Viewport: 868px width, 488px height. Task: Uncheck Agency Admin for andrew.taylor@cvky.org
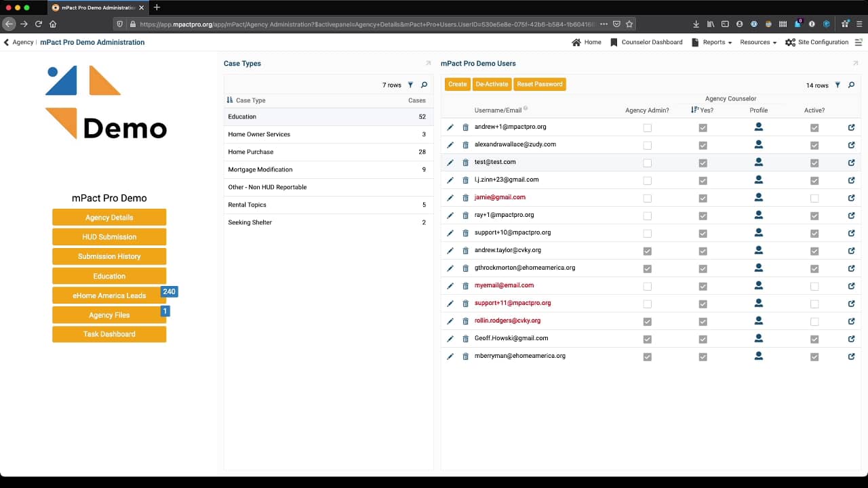[648, 251]
